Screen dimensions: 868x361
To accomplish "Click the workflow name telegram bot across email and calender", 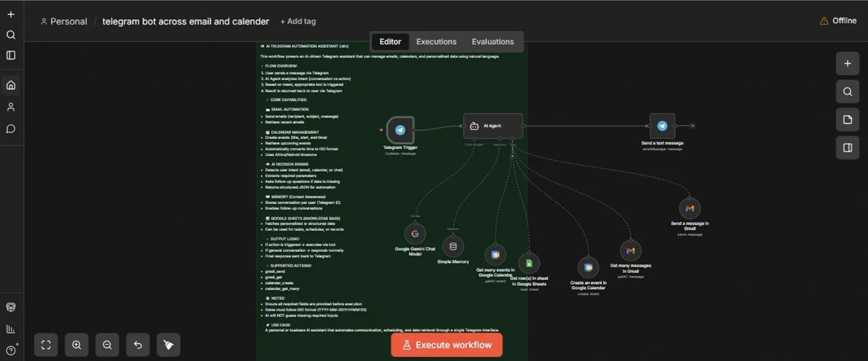I will [185, 21].
